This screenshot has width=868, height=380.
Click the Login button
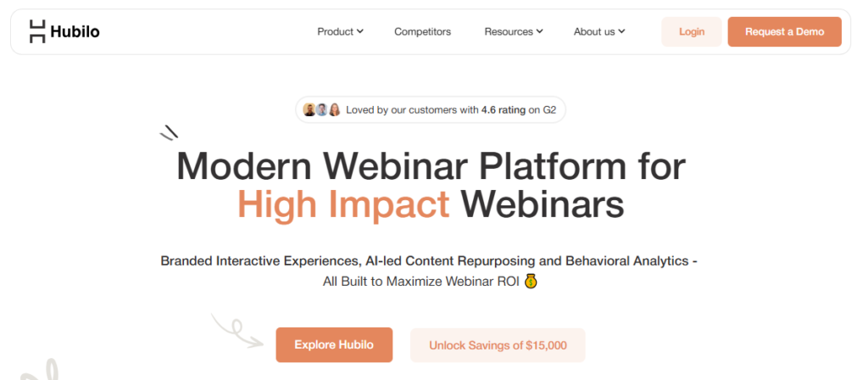tap(692, 31)
